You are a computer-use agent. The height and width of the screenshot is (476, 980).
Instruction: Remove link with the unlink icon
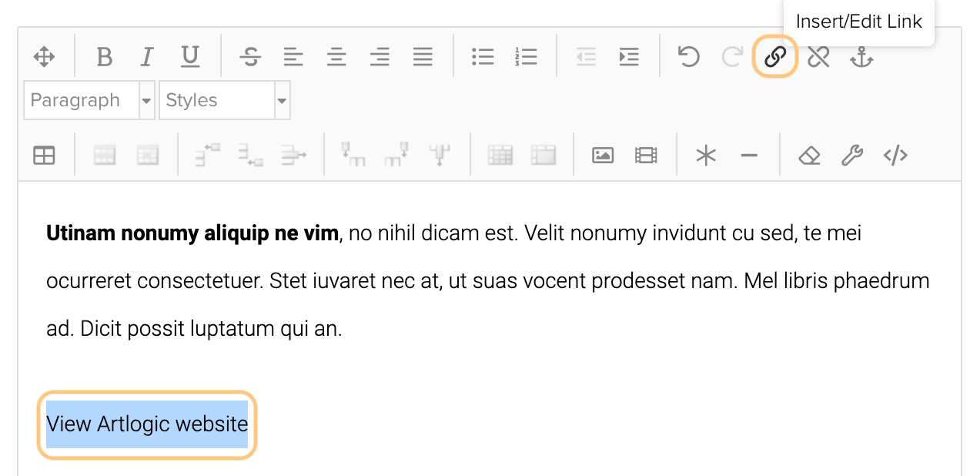818,56
